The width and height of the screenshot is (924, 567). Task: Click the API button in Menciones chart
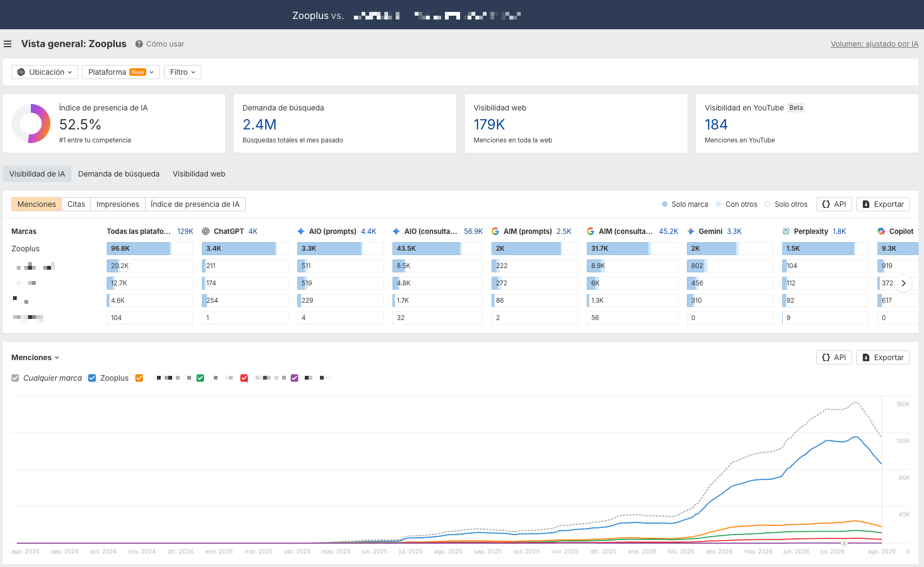click(x=834, y=357)
